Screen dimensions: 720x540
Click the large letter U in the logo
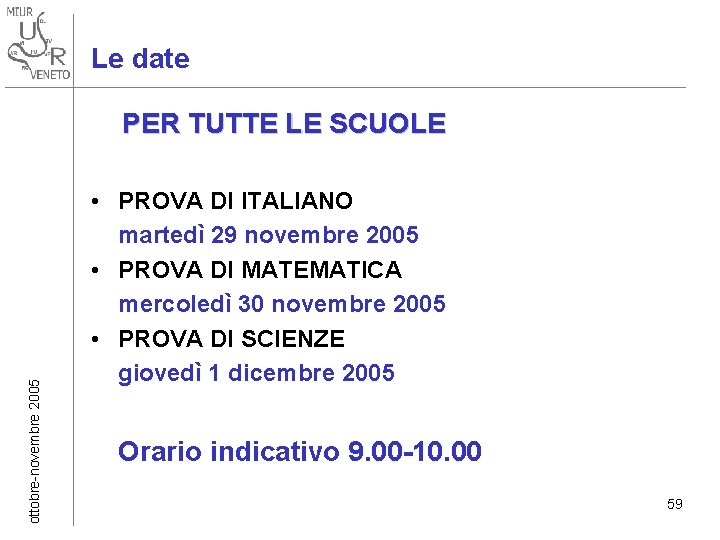[27, 31]
